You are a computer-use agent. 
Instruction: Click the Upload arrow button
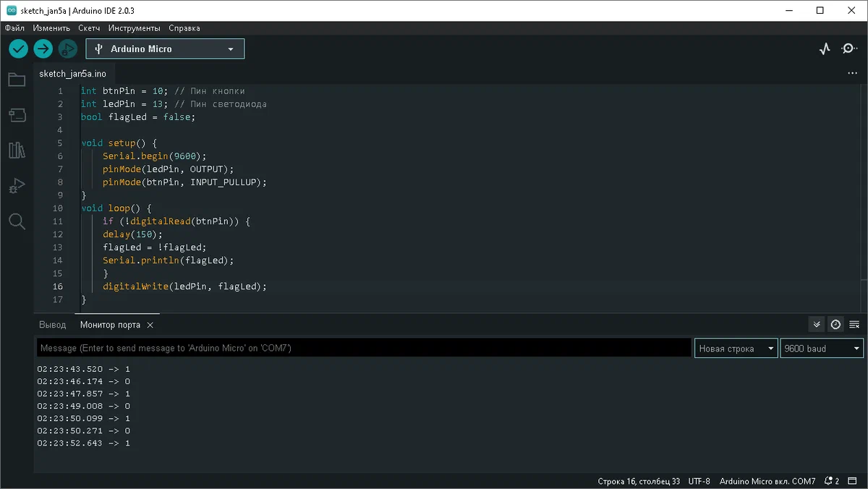43,48
